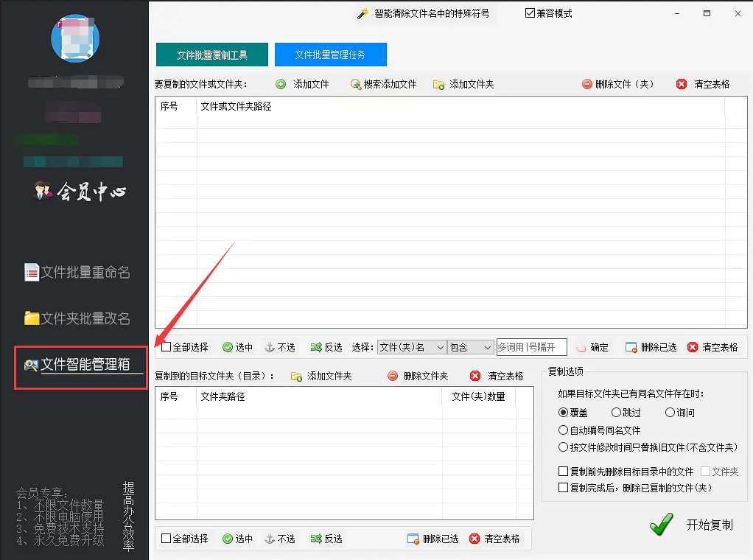This screenshot has height=560, width=753.
Task: Click the top-right clear table red X icon
Action: (x=681, y=85)
